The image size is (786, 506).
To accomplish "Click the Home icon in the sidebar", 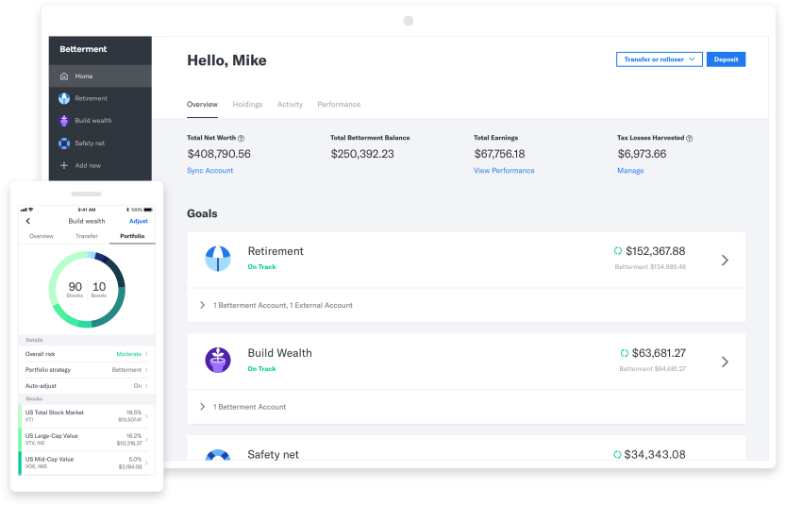I will click(x=64, y=76).
